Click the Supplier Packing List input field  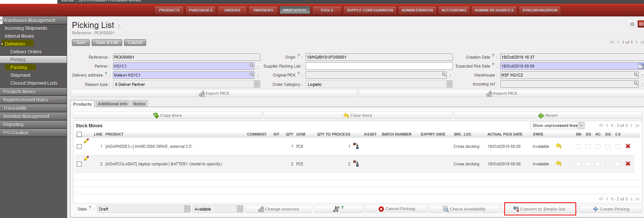pos(379,66)
